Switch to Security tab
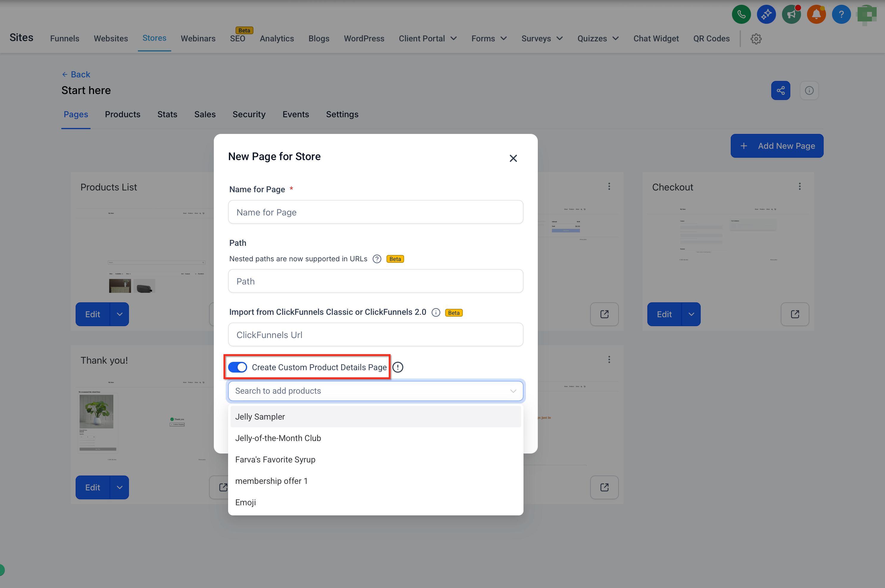885x588 pixels. point(249,114)
